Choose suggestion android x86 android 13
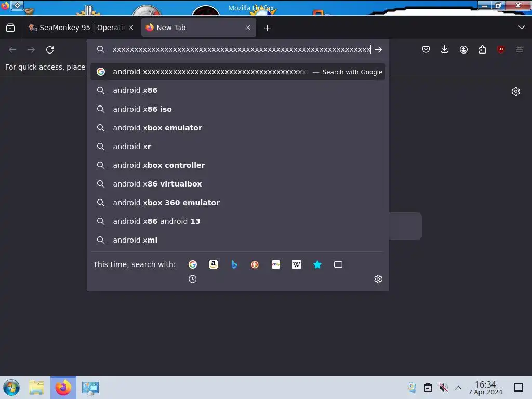Viewport: 532px width, 399px height. (x=238, y=221)
